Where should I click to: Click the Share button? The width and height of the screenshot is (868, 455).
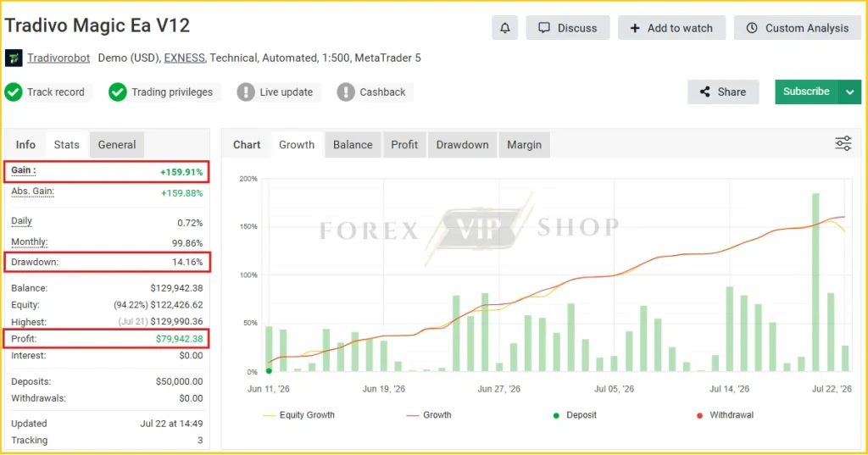click(723, 92)
